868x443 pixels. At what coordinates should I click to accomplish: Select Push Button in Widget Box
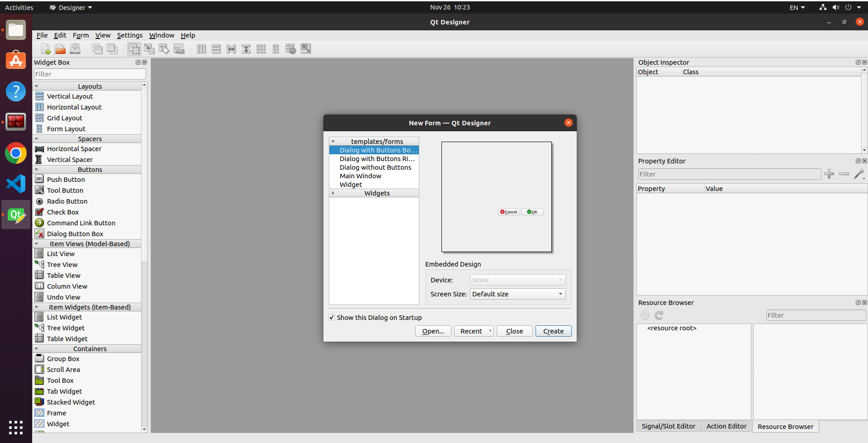[66, 180]
